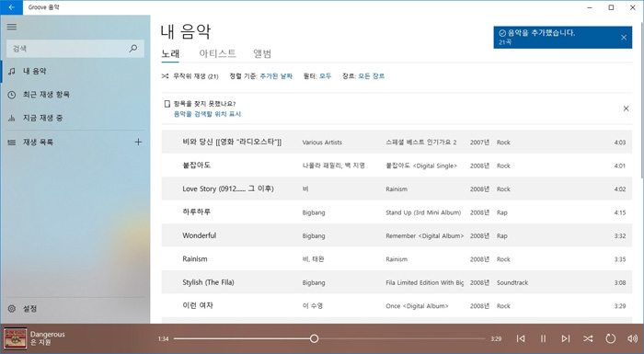Skip to the next track
The height and width of the screenshot is (354, 644).
coord(566,338)
